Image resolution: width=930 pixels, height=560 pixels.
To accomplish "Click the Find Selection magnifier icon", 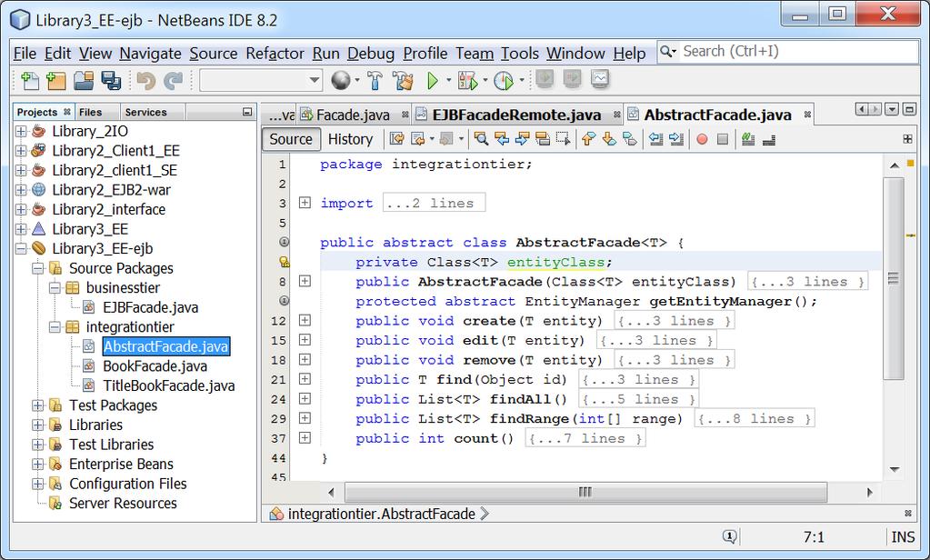I will click(481, 139).
